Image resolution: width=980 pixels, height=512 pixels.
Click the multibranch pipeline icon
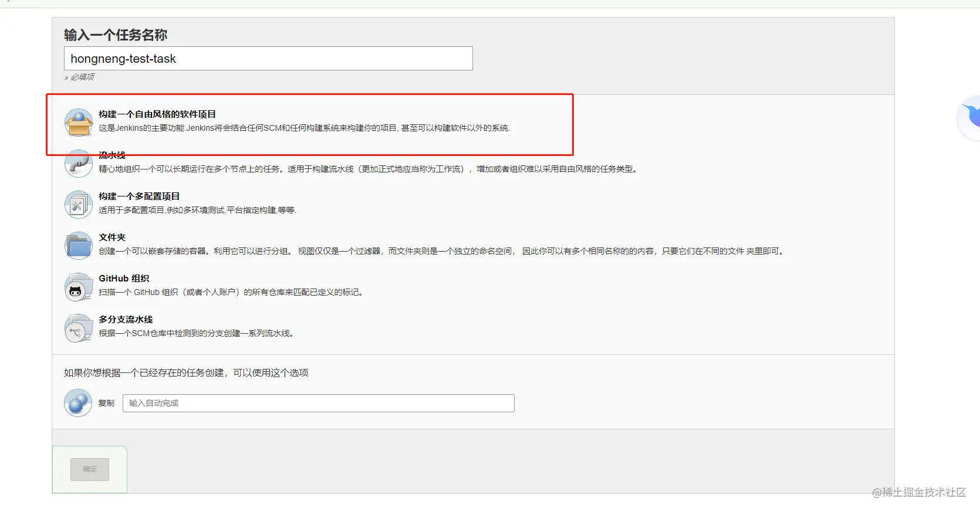[x=78, y=328]
